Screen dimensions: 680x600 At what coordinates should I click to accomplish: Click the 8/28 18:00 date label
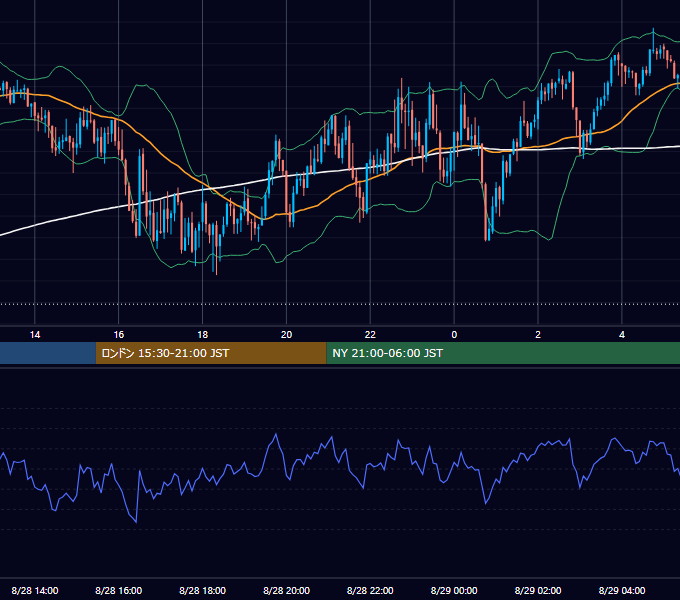coord(203,590)
